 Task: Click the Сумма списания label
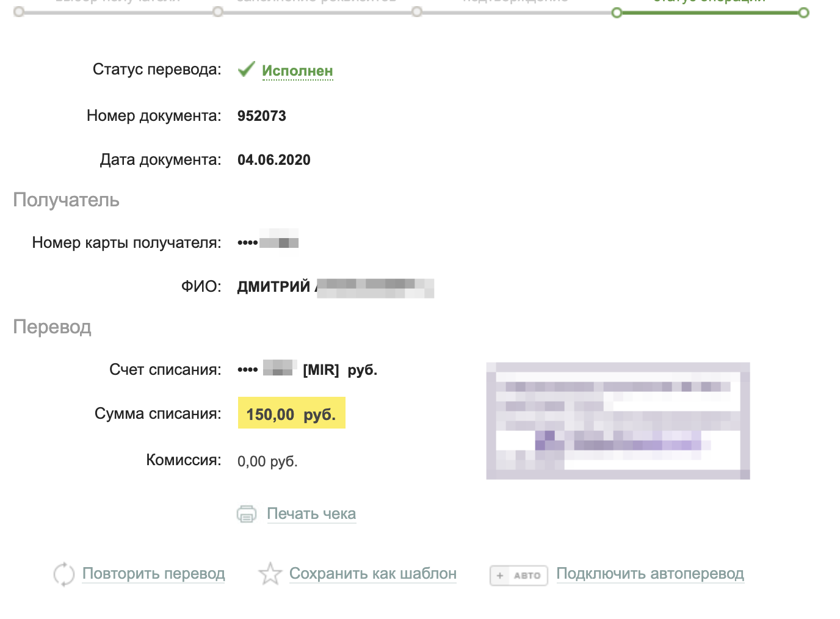[x=158, y=414]
